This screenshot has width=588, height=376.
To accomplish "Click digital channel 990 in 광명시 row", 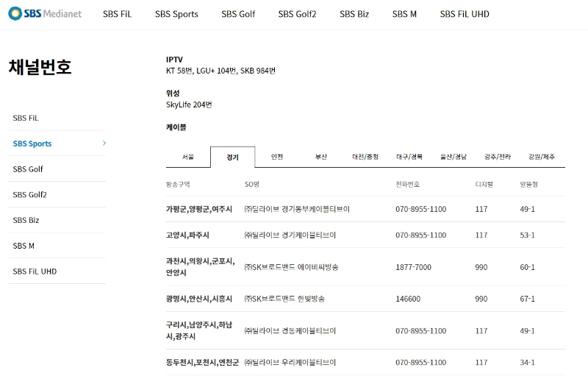I will point(481,299).
